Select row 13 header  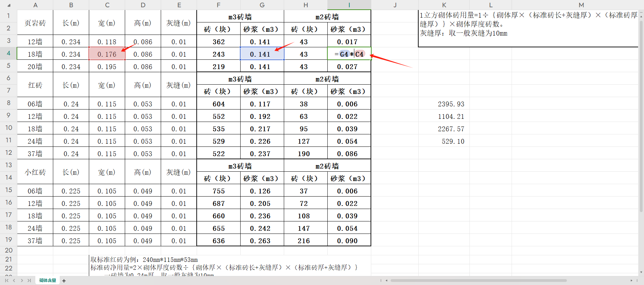click(9, 165)
